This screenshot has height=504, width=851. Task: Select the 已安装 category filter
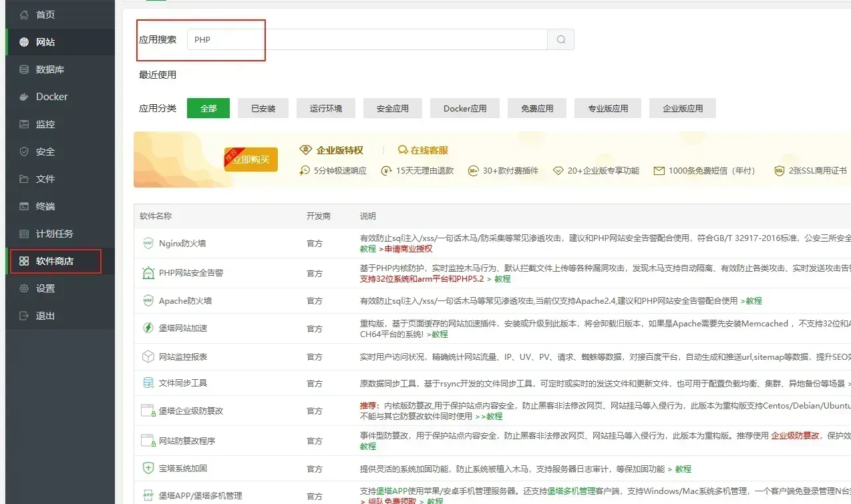[x=263, y=108]
